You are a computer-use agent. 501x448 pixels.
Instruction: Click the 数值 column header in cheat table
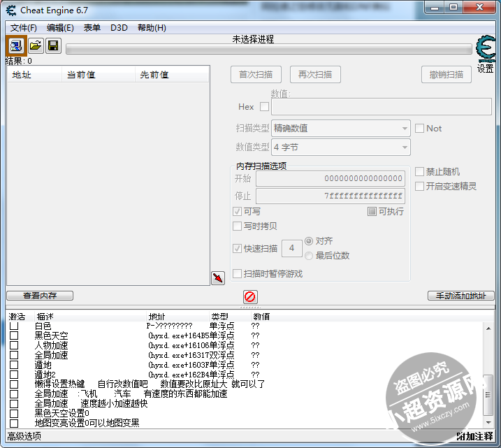point(261,317)
